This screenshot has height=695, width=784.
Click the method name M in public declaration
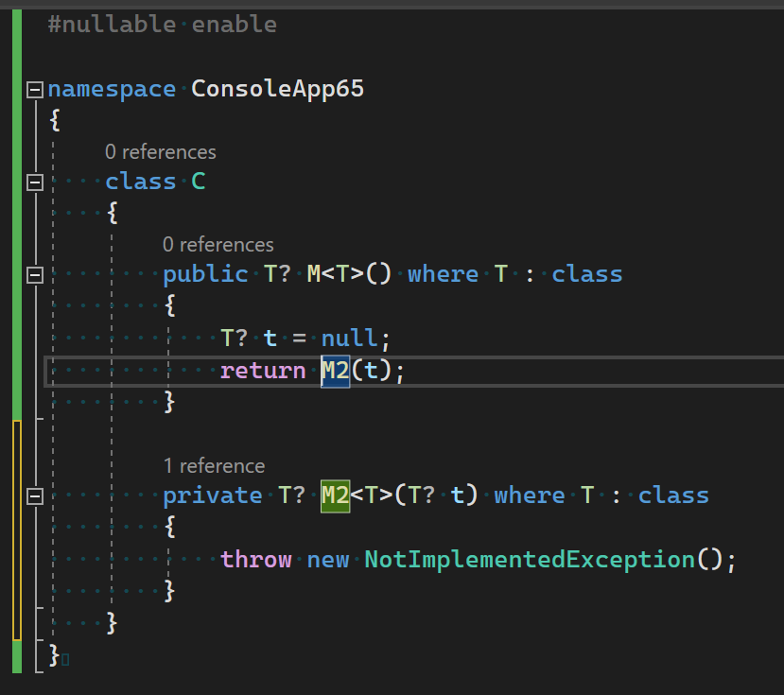tap(314, 274)
